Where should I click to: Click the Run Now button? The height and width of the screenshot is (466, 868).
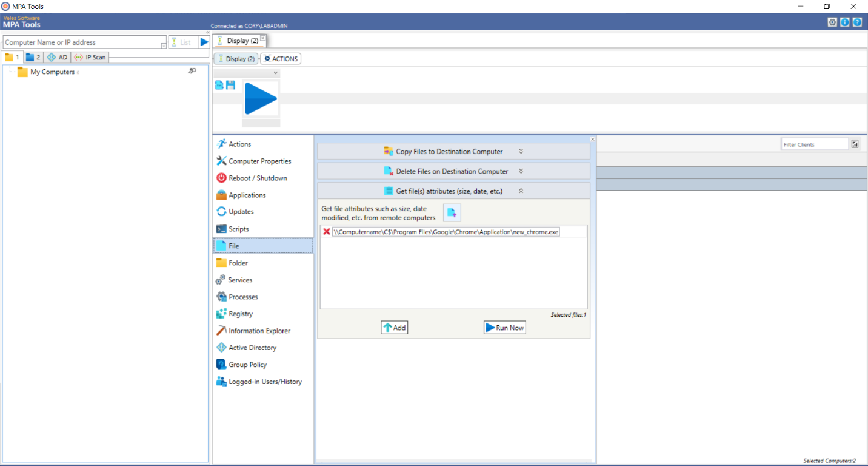click(x=504, y=328)
